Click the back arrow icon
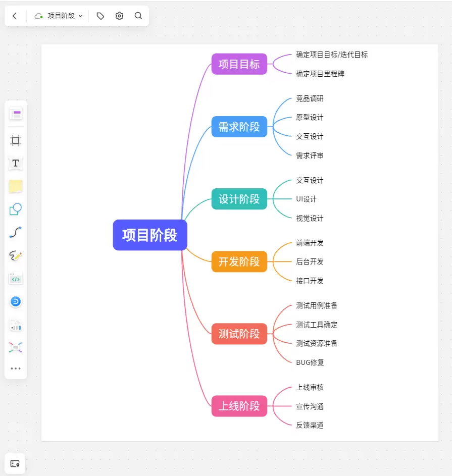 pyautogui.click(x=14, y=16)
